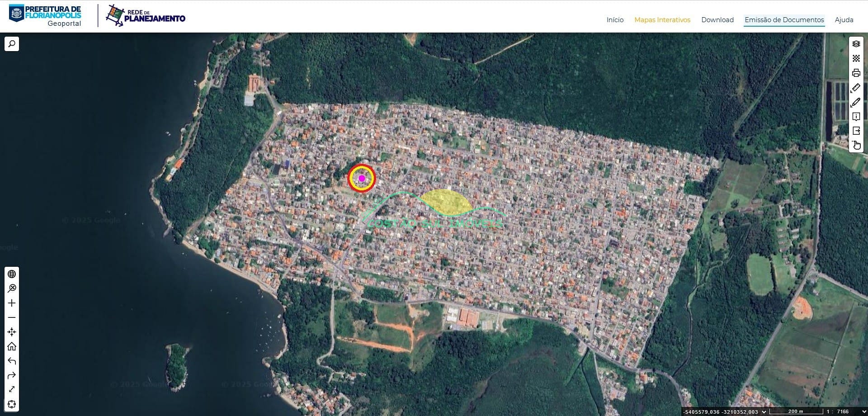Open the map search magnifier tool
868x416 pixels.
(12, 44)
